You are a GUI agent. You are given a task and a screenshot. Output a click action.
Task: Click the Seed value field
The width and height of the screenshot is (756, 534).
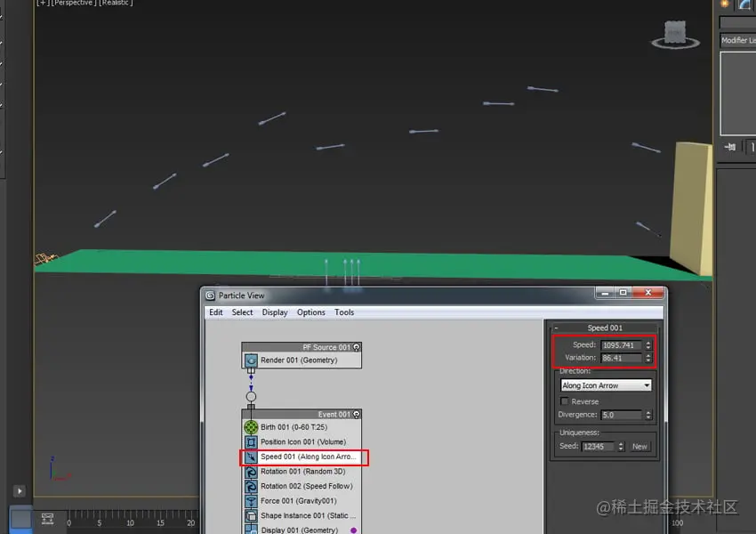click(x=599, y=447)
